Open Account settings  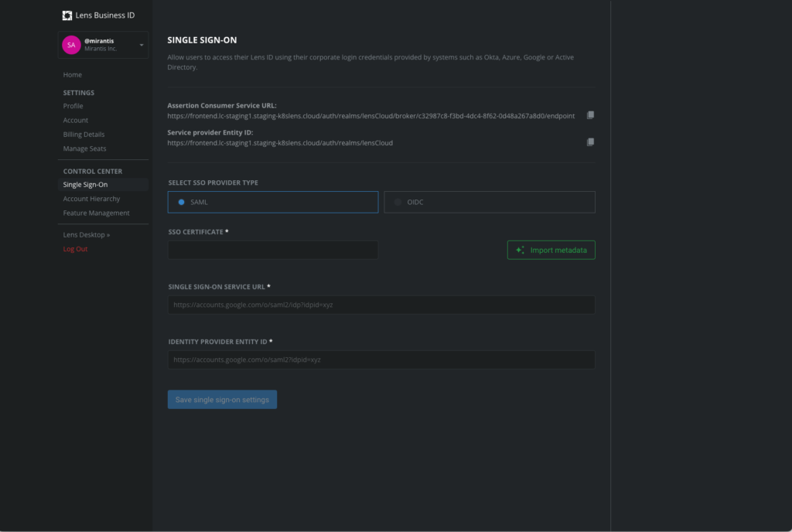[76, 121]
